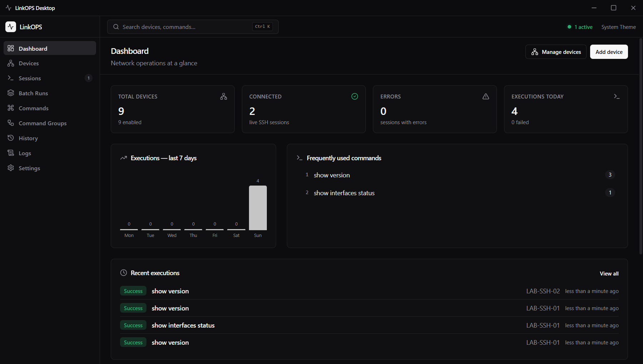This screenshot has width=643, height=364.
Task: Click the Mon label on chart axis
Action: pos(129,235)
